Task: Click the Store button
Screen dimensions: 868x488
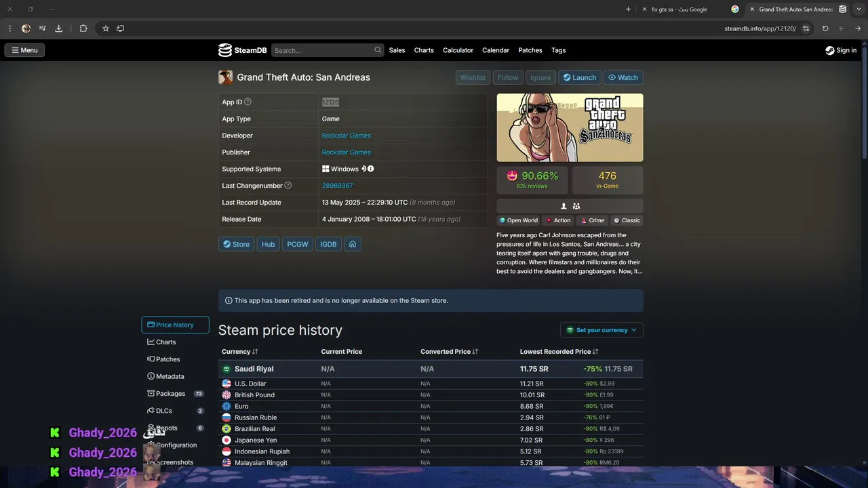Action: pyautogui.click(x=236, y=244)
